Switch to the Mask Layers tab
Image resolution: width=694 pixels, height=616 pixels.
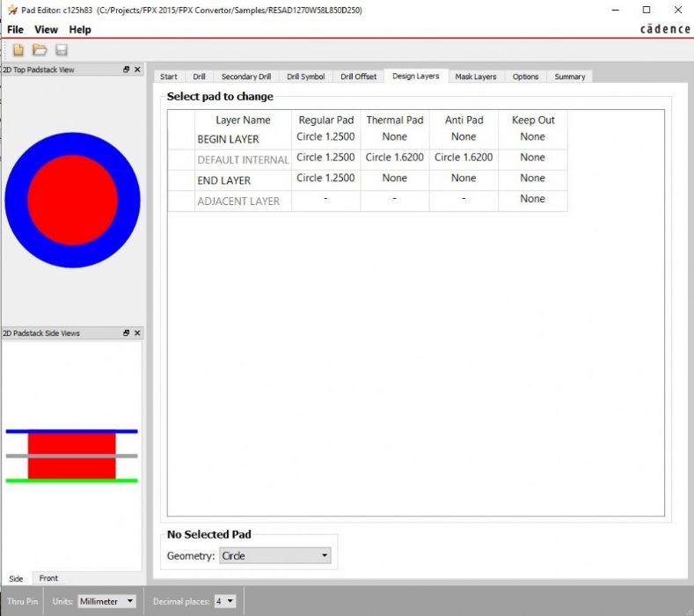click(475, 77)
